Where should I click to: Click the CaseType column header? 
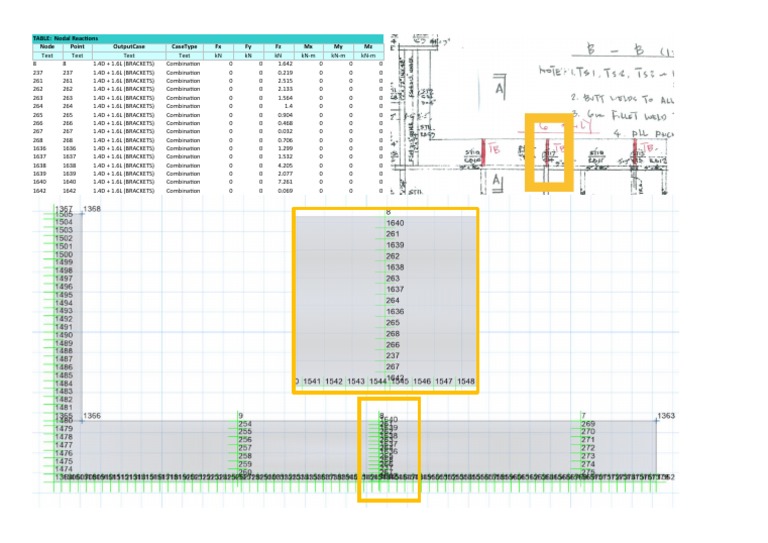183,46
